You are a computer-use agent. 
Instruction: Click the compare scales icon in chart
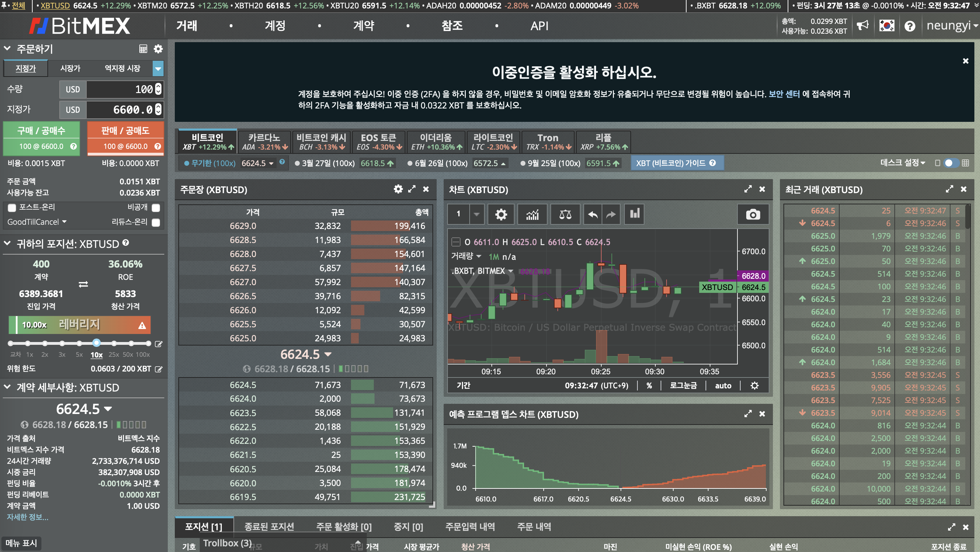coord(565,214)
